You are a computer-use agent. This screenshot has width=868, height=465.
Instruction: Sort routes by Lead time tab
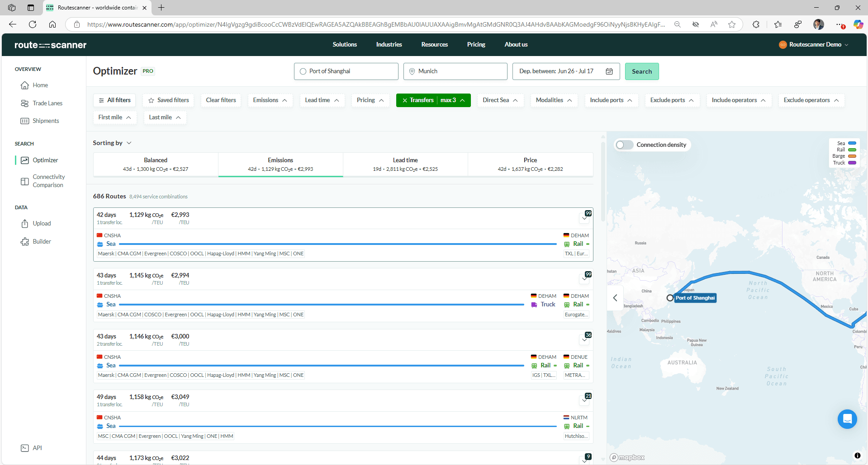coord(405,164)
